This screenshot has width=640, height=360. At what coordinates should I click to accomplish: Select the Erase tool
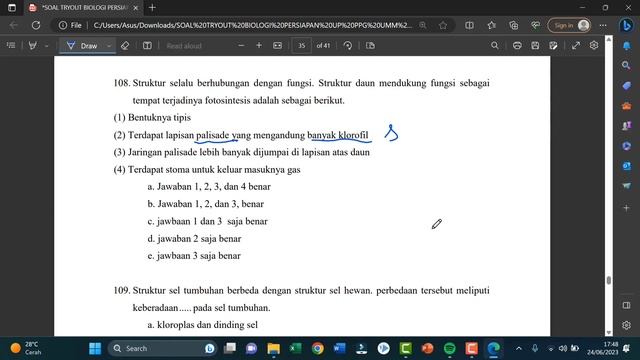[125, 45]
